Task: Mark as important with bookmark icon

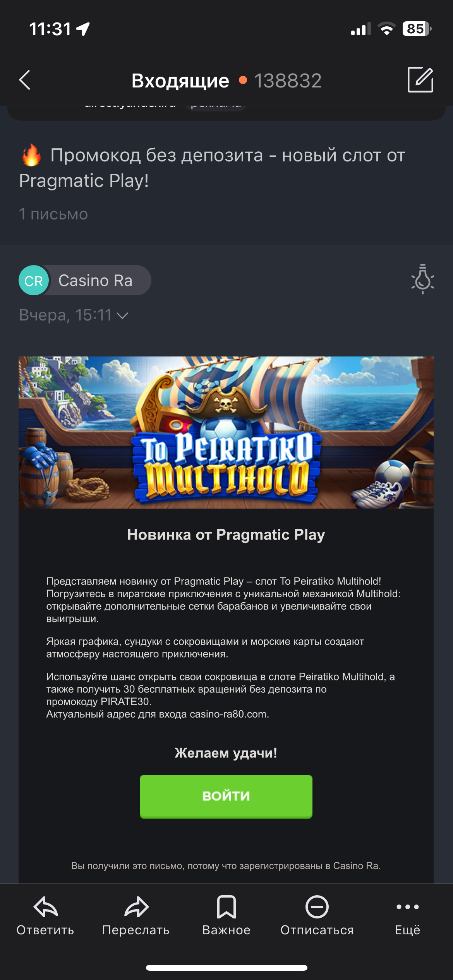Action: [226, 907]
